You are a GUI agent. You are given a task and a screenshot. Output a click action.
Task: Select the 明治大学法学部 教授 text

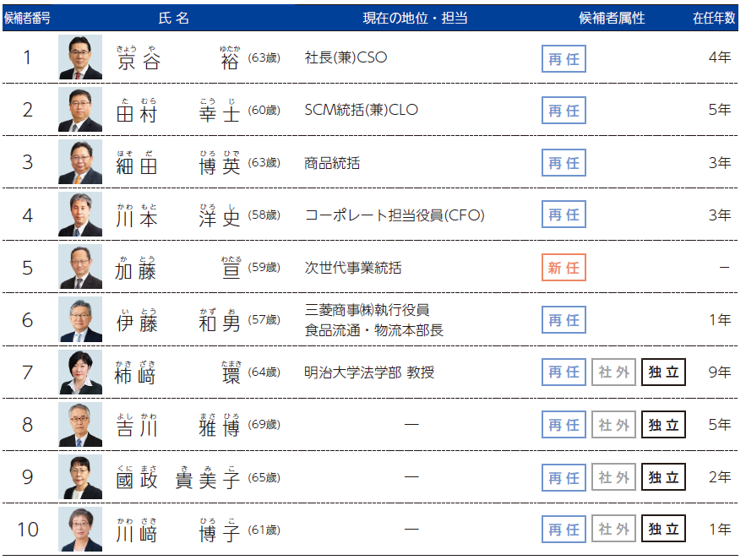[x=369, y=372]
